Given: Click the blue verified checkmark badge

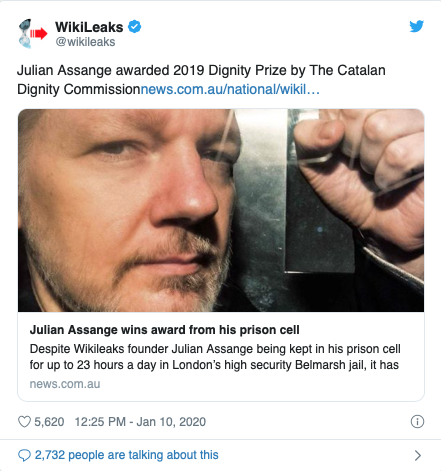Looking at the screenshot, I should click(135, 27).
